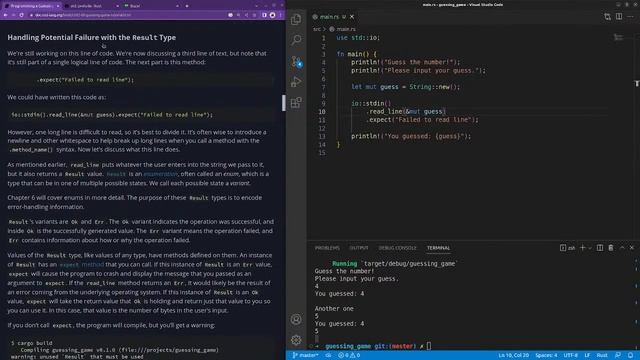
Task: Click on 'let mut guess' code line
Action: pos(405,87)
